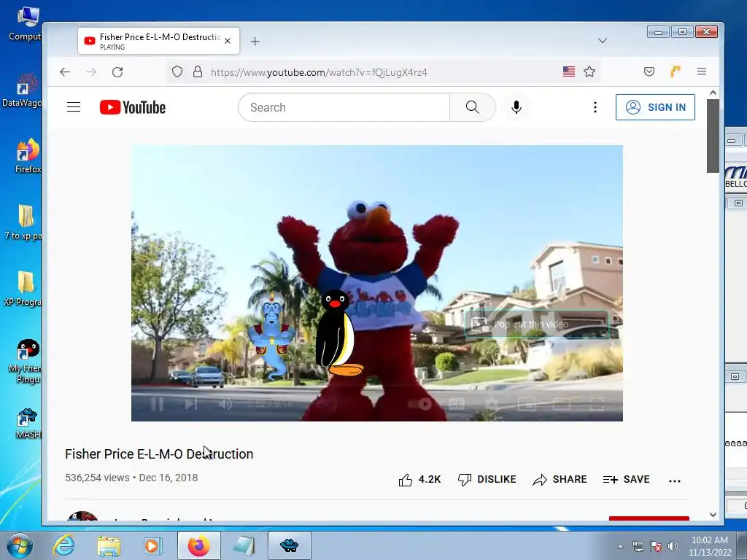Click the Pingu penguin character on the video
This screenshot has height=560, width=747.
pos(338,332)
